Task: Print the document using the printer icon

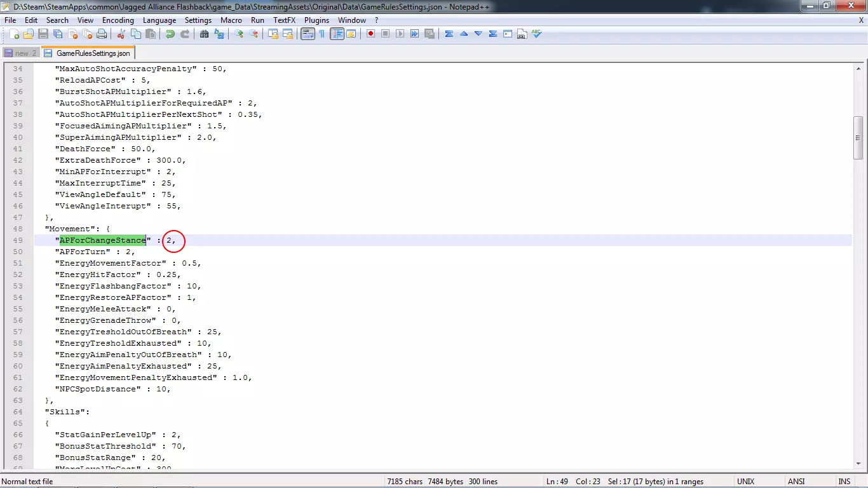Action: [102, 34]
